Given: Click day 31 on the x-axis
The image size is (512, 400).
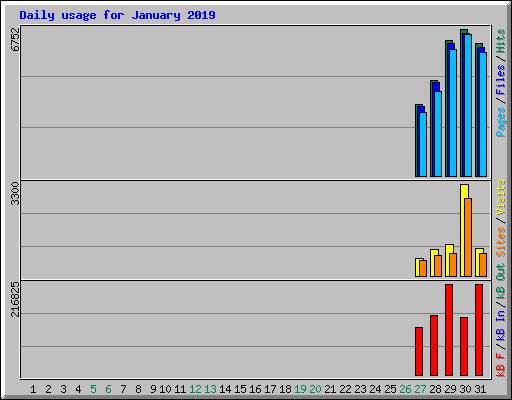Looking at the screenshot, I should [x=480, y=389].
